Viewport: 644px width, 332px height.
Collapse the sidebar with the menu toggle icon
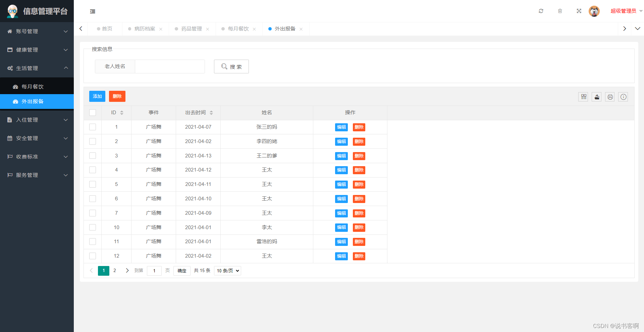(93, 11)
